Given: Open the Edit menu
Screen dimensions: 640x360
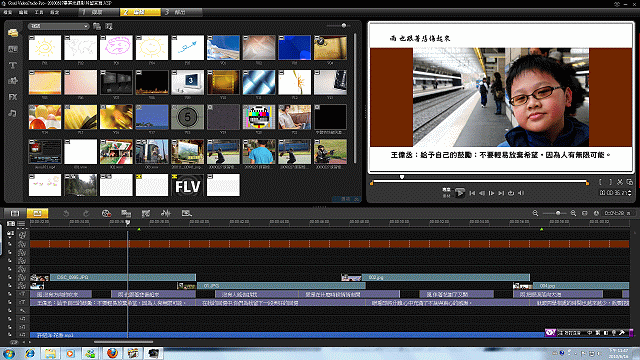Looking at the screenshot, I should (x=23, y=12).
